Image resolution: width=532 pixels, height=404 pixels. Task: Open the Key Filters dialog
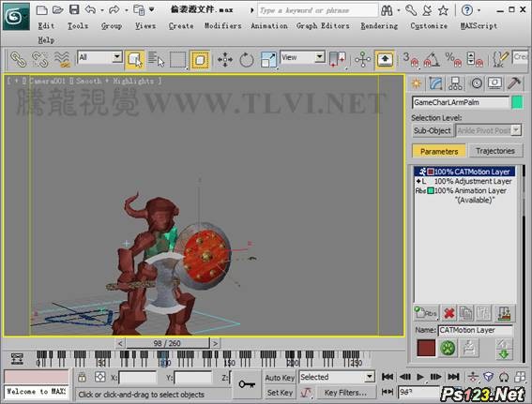(345, 393)
